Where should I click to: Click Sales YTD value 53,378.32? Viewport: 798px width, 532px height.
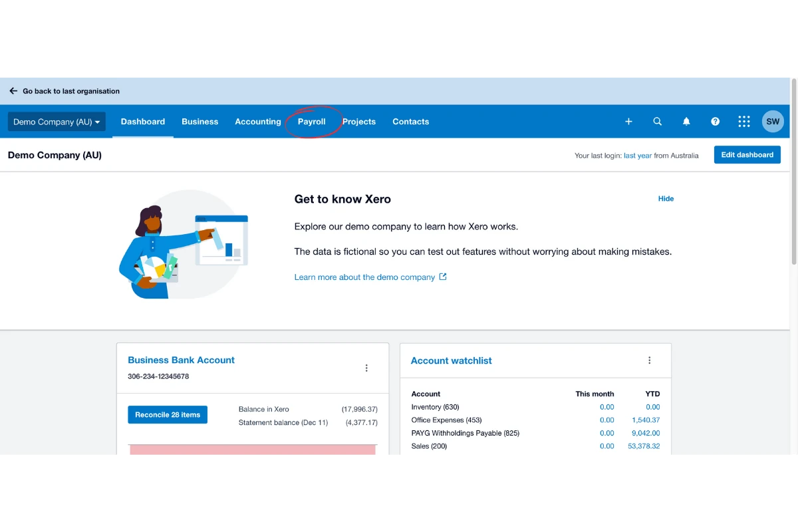[644, 446]
